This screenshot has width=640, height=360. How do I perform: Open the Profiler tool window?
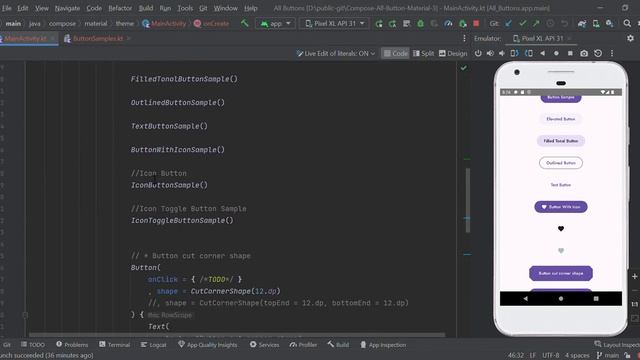click(x=303, y=345)
